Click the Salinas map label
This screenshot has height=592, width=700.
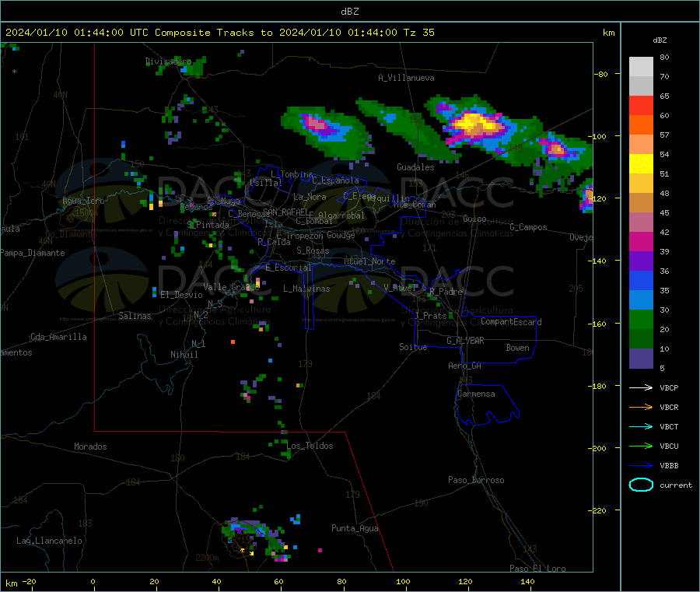[x=135, y=316]
